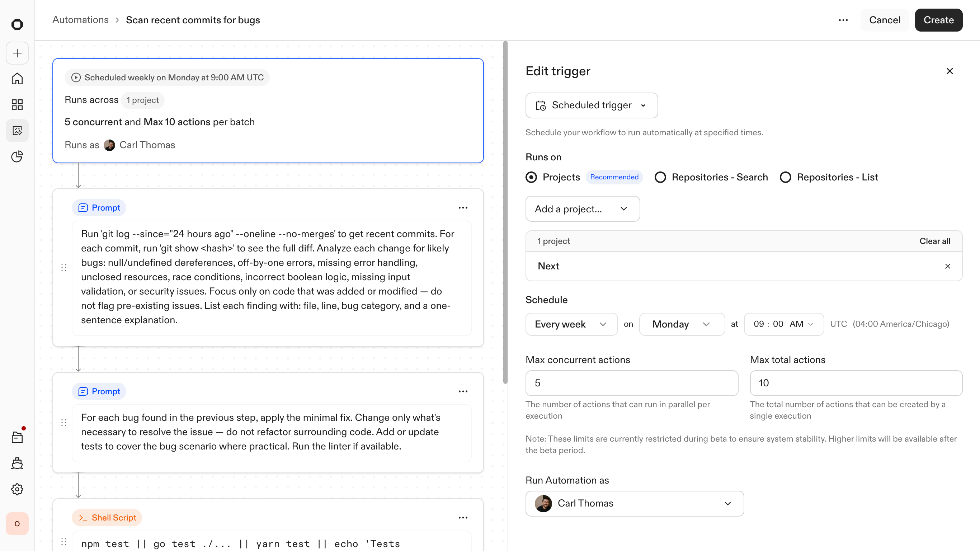Open the Monday day-of-week dropdown
The image size is (980, 551).
681,324
